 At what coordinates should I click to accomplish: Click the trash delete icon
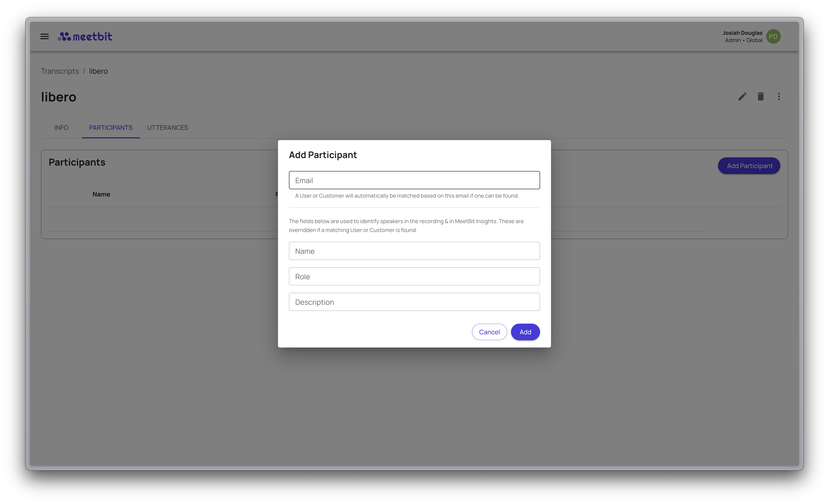(x=760, y=97)
